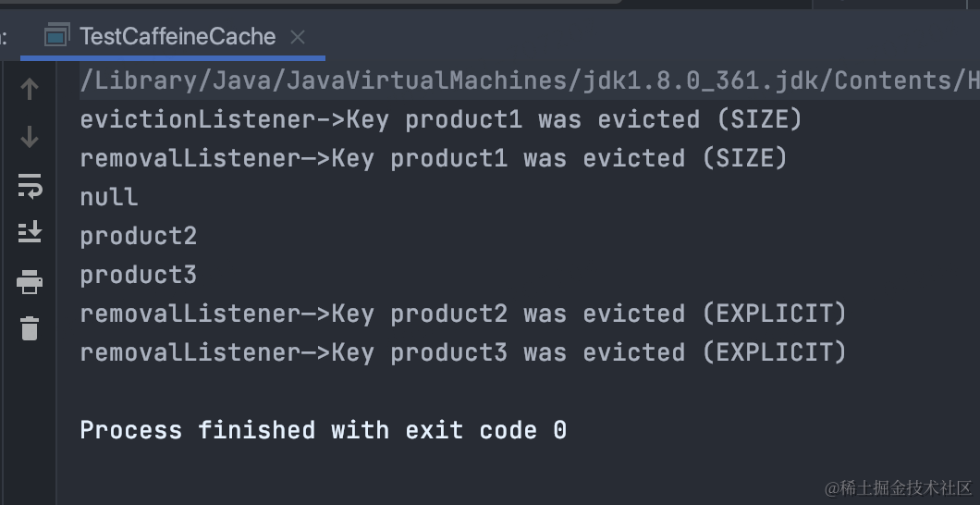Toggle soft-wrap for console output
The height and width of the screenshot is (505, 980).
(30, 186)
